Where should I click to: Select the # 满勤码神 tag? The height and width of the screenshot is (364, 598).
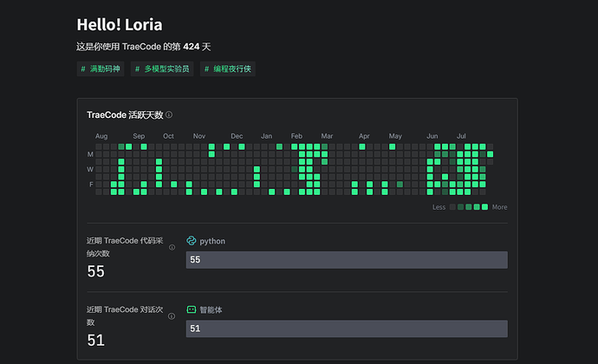point(101,68)
